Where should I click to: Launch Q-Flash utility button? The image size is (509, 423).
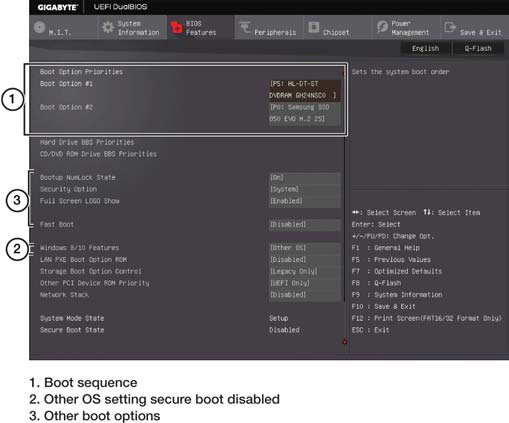(478, 48)
